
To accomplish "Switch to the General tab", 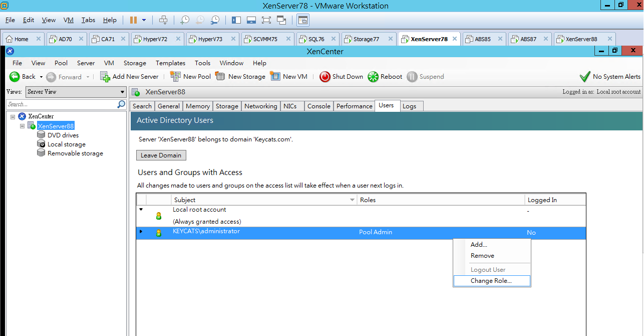I will [168, 106].
